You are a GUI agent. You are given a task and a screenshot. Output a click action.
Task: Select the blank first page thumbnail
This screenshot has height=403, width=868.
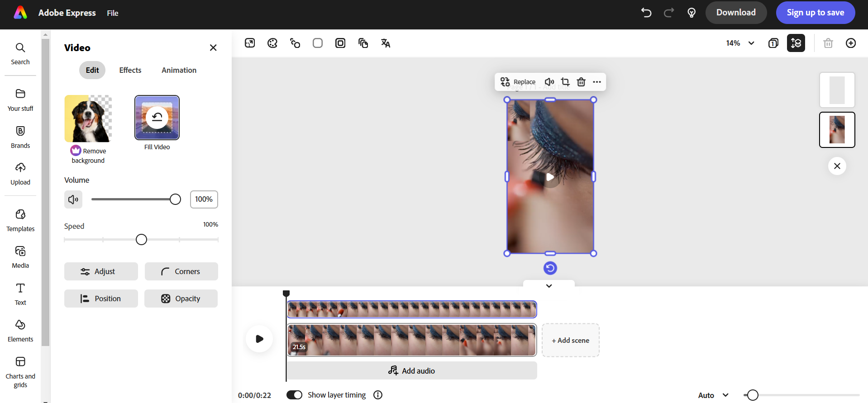tap(837, 90)
